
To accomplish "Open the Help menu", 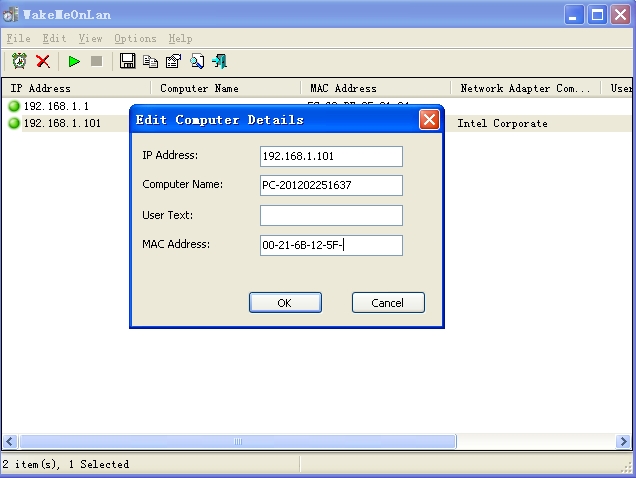I will [x=180, y=38].
